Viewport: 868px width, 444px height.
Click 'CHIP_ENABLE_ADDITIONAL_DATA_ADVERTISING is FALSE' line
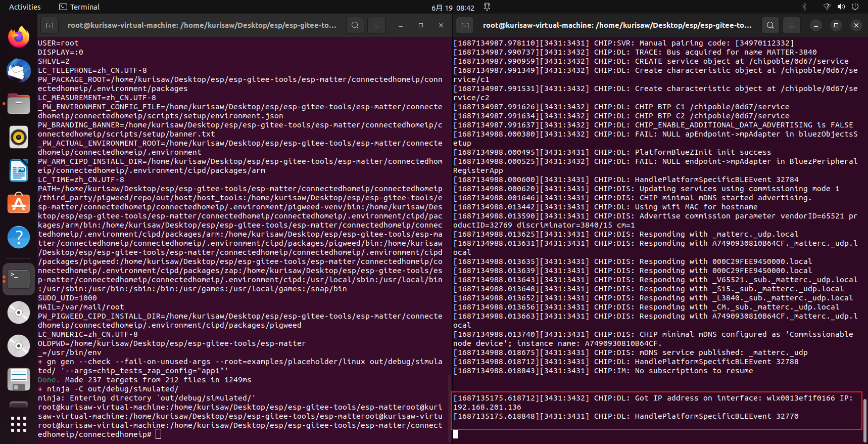[x=653, y=125]
